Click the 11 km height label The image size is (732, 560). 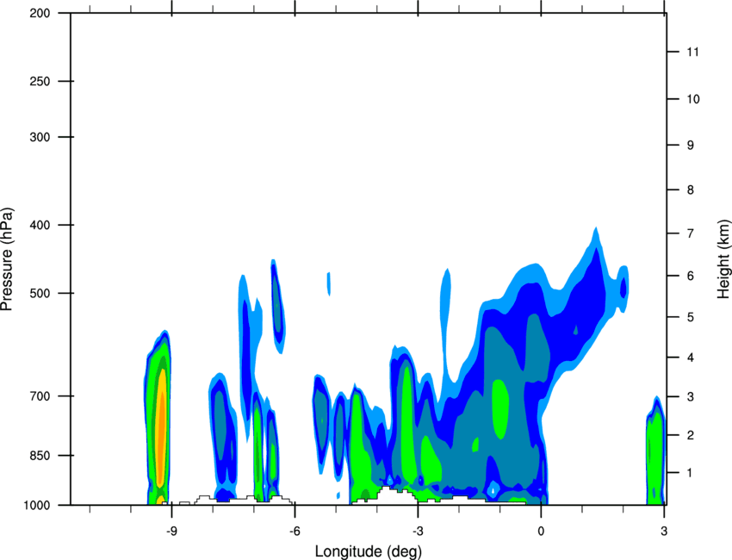pyautogui.click(x=693, y=52)
